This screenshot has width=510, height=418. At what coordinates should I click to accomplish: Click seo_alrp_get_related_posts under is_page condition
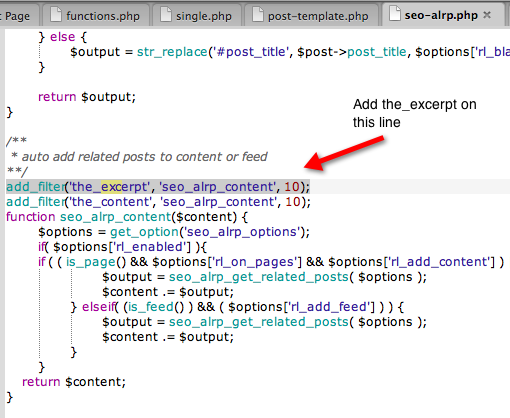pyautogui.click(x=259, y=277)
